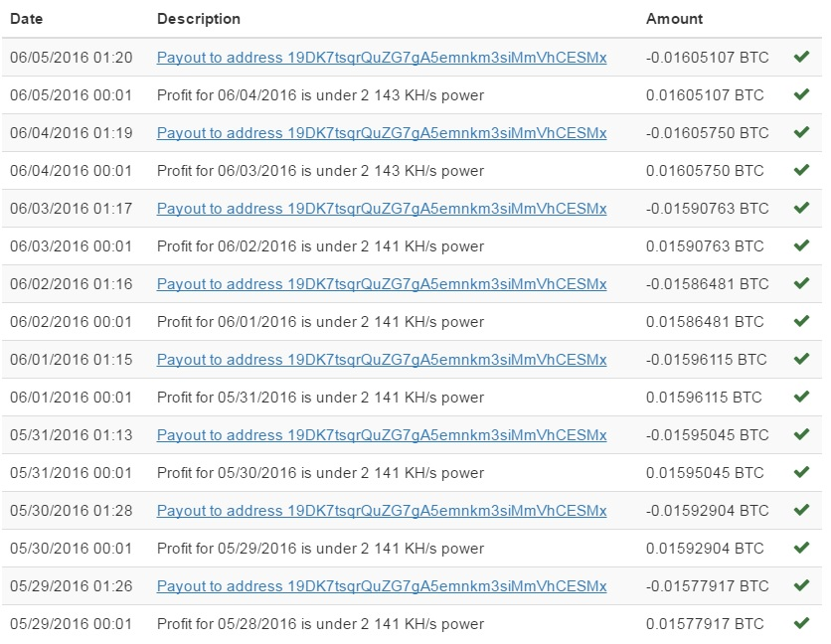Click the Date column header
831x644 pixels.
tap(27, 19)
